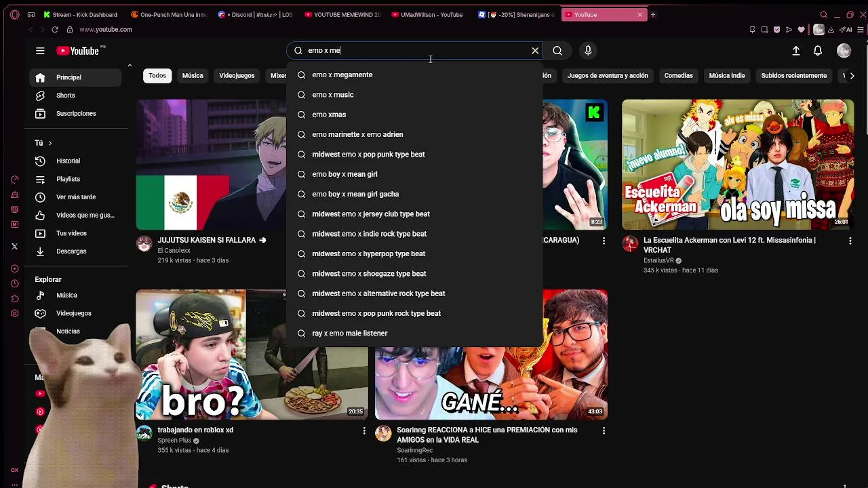The image size is (868, 488).
Task: Click the search field containing 'emo x me'
Action: pos(415,51)
